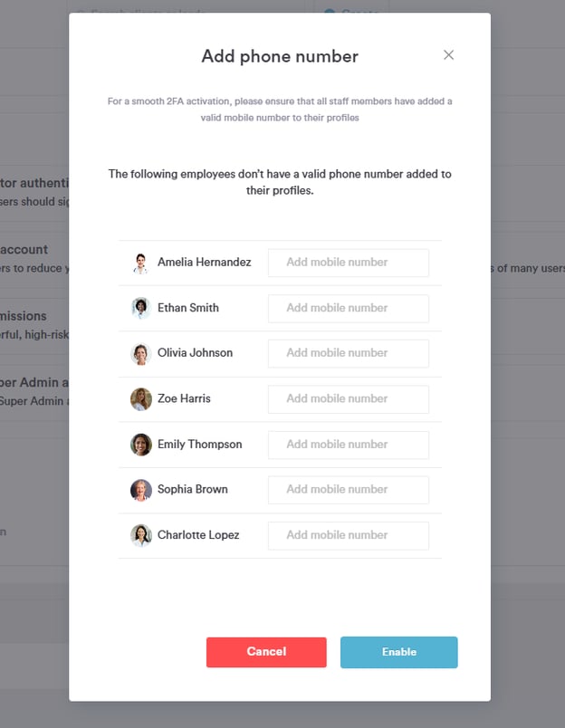Click Amelia Hernandez's profile avatar

140,263
